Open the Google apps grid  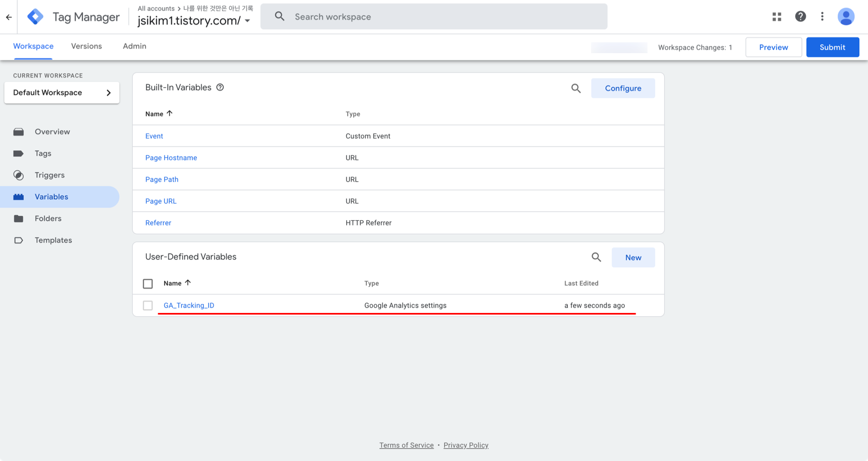tap(776, 17)
